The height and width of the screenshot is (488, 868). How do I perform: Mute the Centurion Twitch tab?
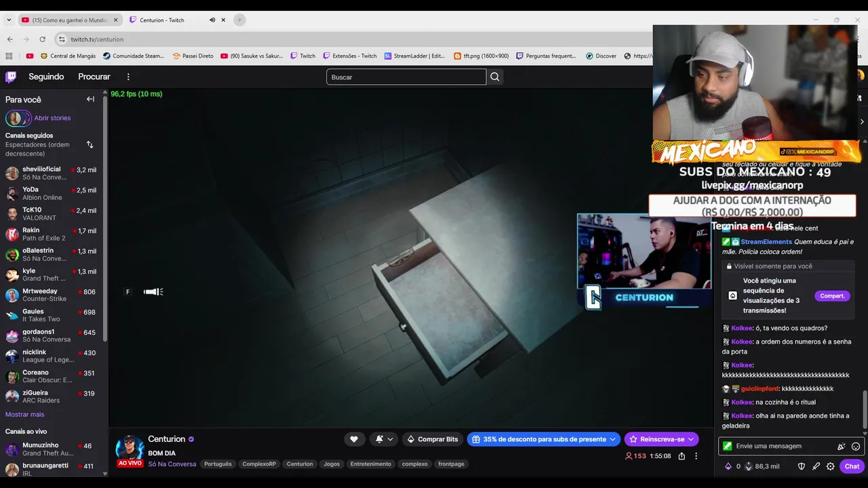tap(212, 20)
